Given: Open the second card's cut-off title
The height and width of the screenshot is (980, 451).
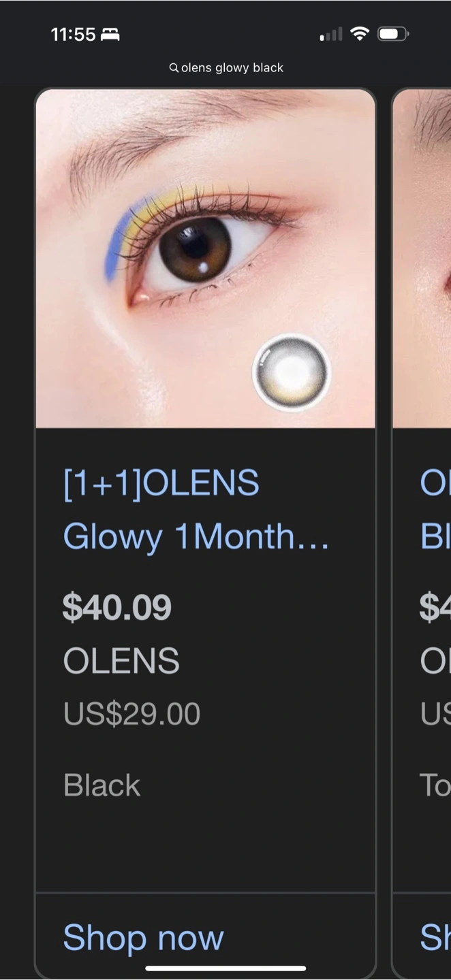Looking at the screenshot, I should point(435,510).
